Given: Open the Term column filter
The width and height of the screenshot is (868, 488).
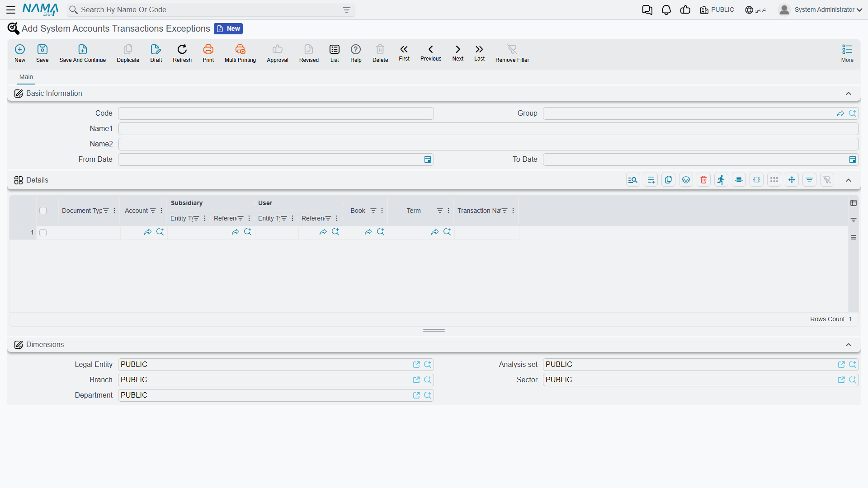Looking at the screenshot, I should tap(440, 211).
